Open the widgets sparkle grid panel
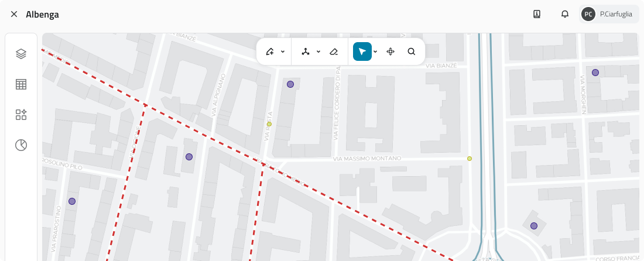The height and width of the screenshot is (261, 644). pos(21,115)
